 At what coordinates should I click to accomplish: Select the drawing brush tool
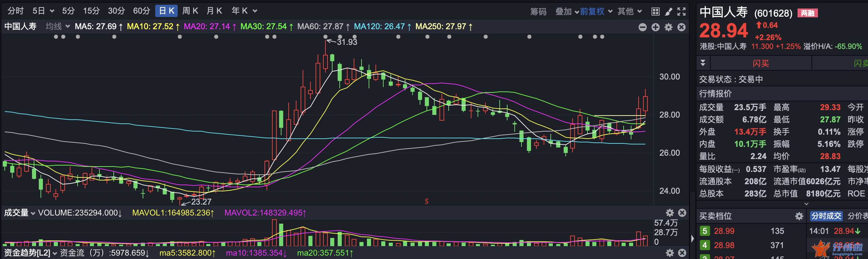tap(669, 12)
